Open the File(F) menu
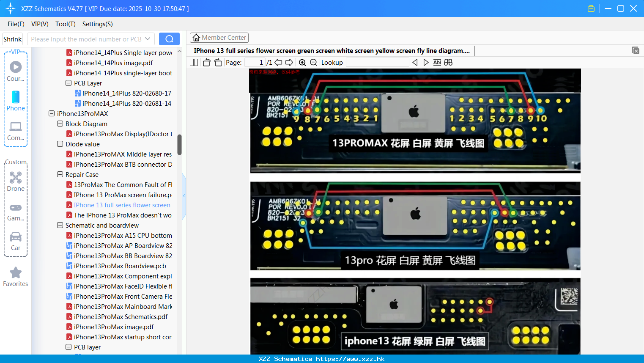The width and height of the screenshot is (644, 363). pos(16,24)
